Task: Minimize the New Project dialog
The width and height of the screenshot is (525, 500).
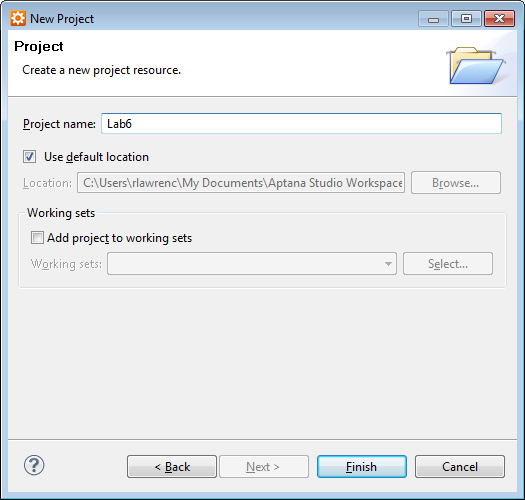Action: click(x=433, y=18)
